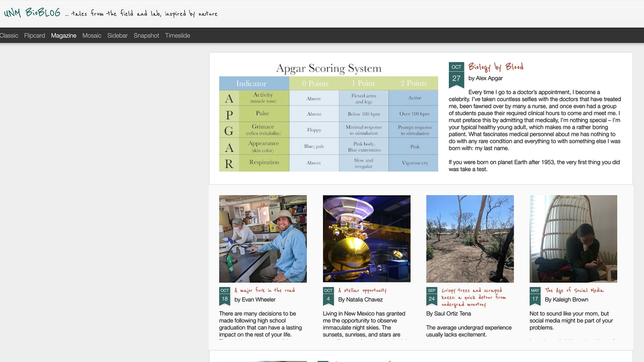The width and height of the screenshot is (644, 362).
Task: Switch to the Mosaic layout
Action: pos(92,35)
